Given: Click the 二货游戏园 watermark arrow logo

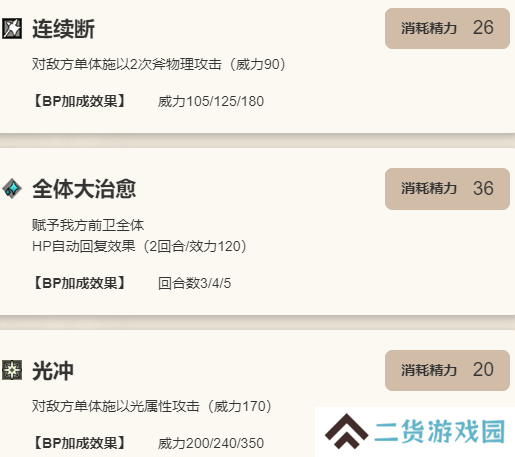Looking at the screenshot, I should point(346,431).
